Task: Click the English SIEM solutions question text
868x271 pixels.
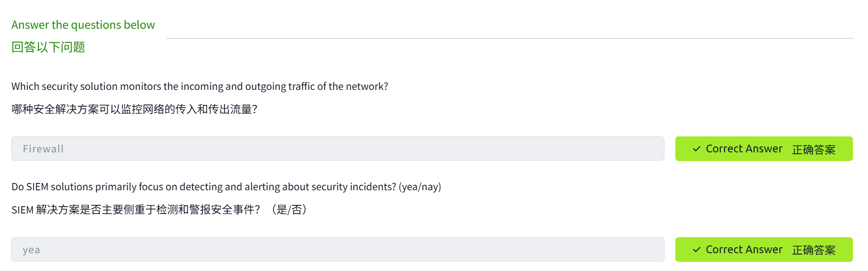Action: pyautogui.click(x=204, y=187)
